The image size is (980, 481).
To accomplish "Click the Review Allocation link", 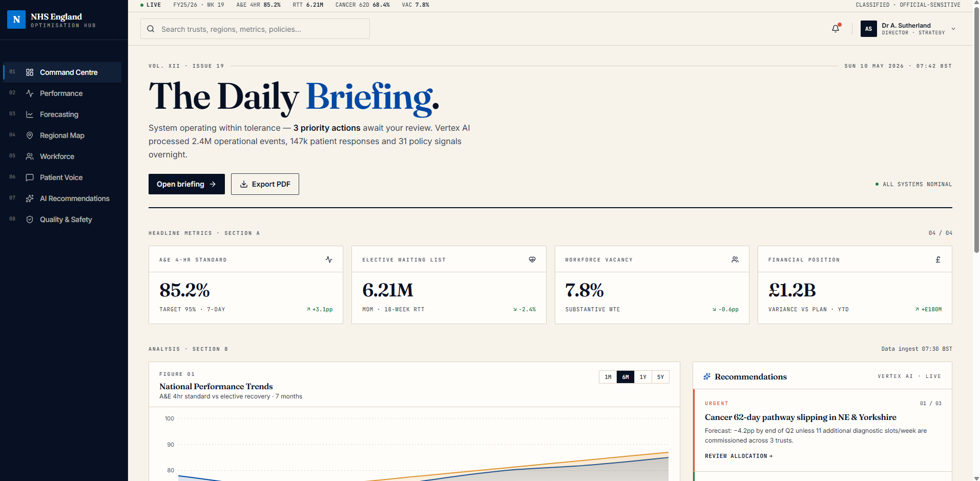I will point(738,456).
